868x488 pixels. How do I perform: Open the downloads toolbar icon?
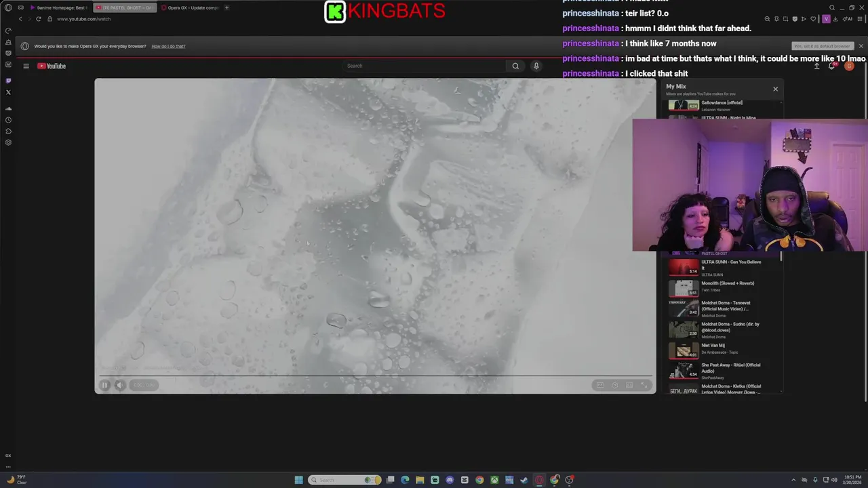835,19
